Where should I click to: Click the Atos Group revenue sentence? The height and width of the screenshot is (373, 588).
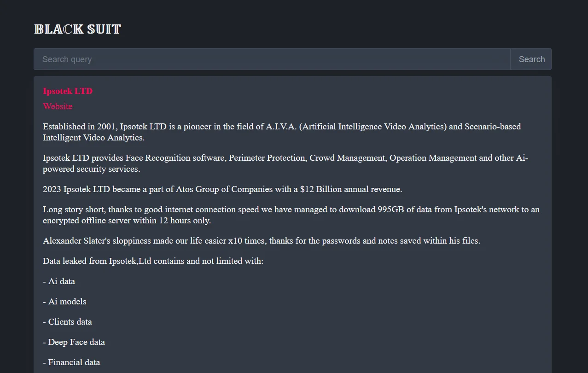coord(222,189)
